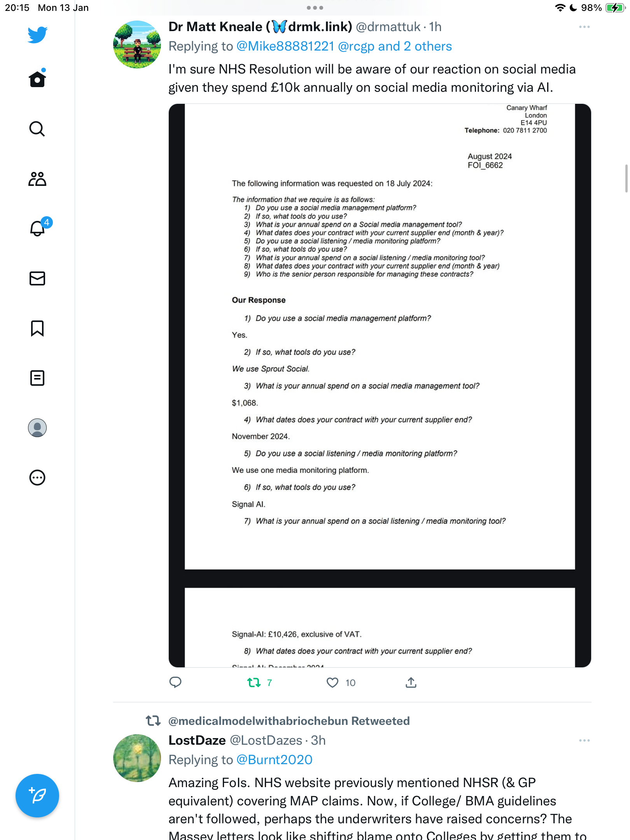Go to the Home feed icon
The height and width of the screenshot is (840, 630).
point(37,78)
